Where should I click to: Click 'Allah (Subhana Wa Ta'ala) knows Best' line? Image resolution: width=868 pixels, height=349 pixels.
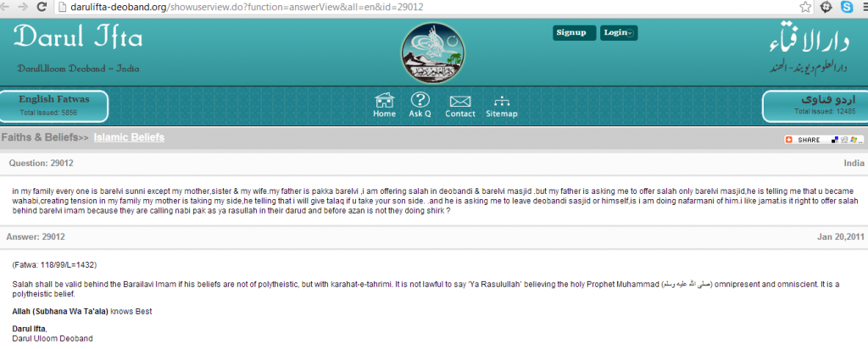(82, 312)
